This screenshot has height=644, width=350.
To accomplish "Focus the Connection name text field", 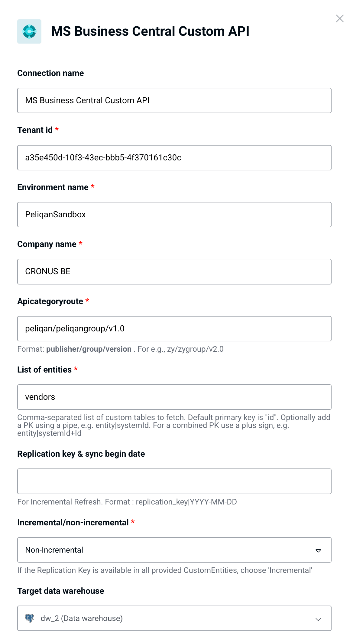I will point(174,100).
